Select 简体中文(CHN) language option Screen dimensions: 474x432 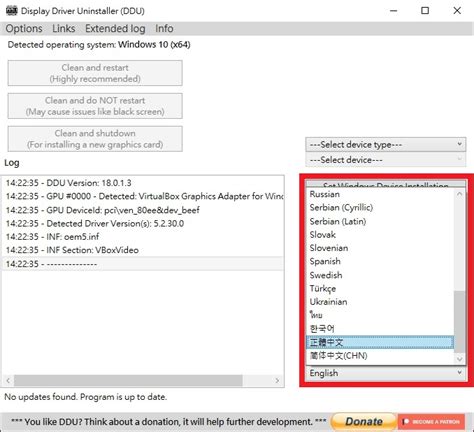[x=380, y=356]
